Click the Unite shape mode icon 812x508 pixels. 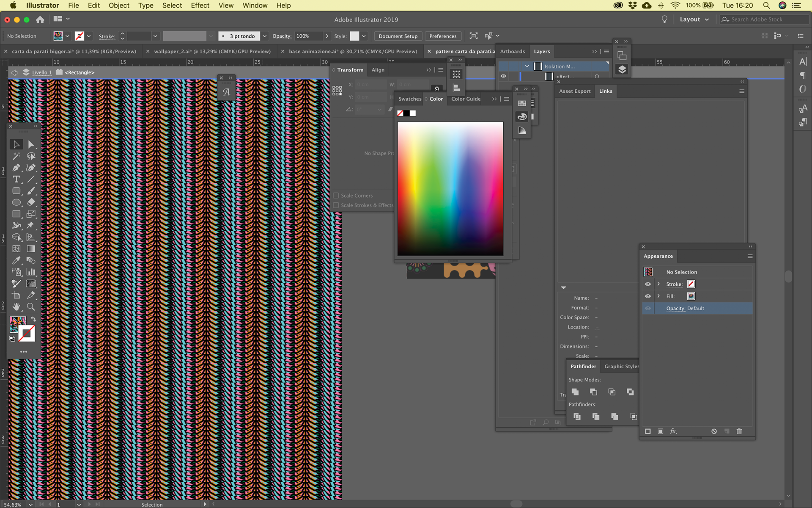point(575,392)
